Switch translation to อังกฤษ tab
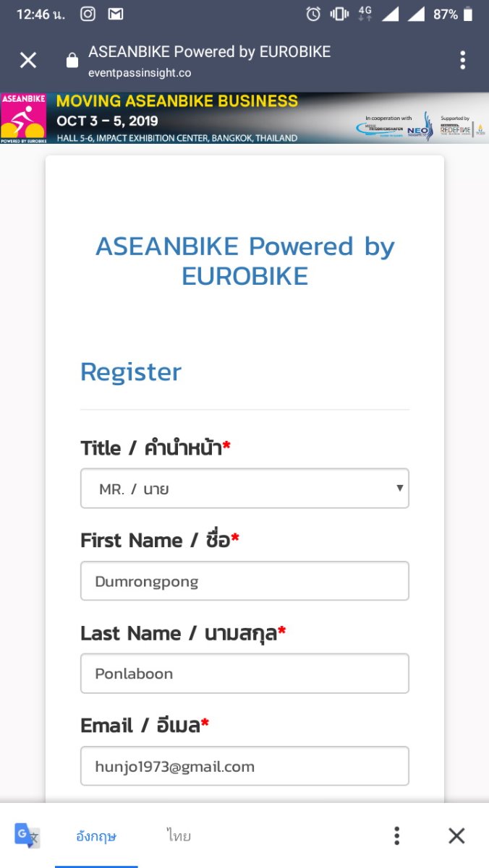This screenshot has width=489, height=868. tap(96, 836)
